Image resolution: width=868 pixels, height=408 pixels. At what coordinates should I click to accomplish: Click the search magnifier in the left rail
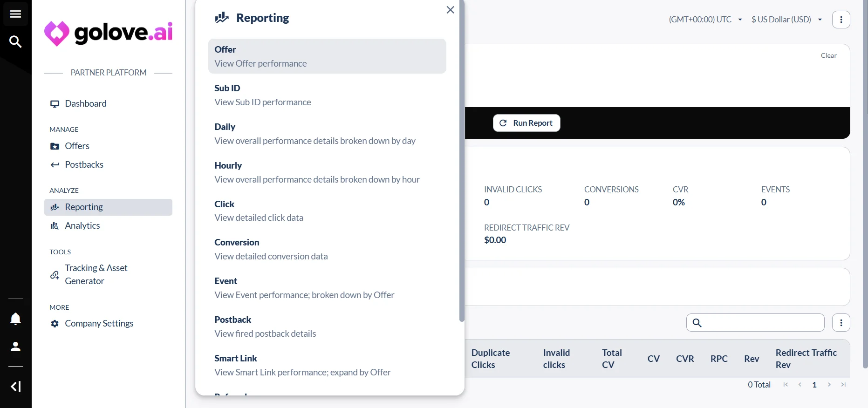pos(15,42)
